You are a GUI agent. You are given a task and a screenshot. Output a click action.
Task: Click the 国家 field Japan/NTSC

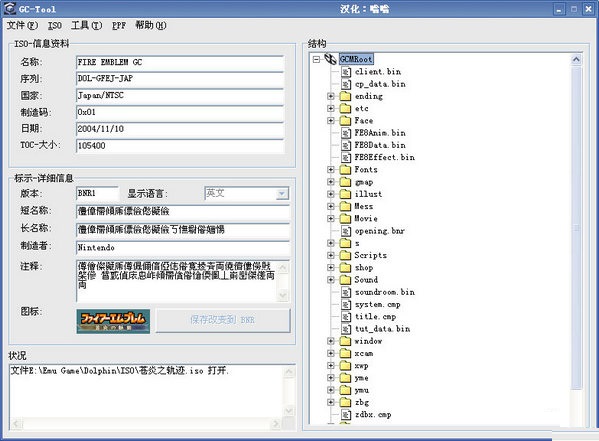pos(180,96)
